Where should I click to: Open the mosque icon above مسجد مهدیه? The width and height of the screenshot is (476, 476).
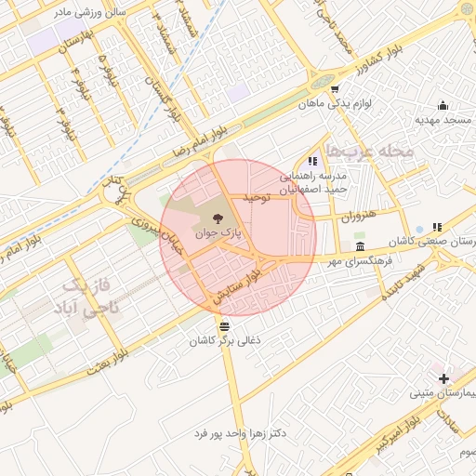coord(443,105)
